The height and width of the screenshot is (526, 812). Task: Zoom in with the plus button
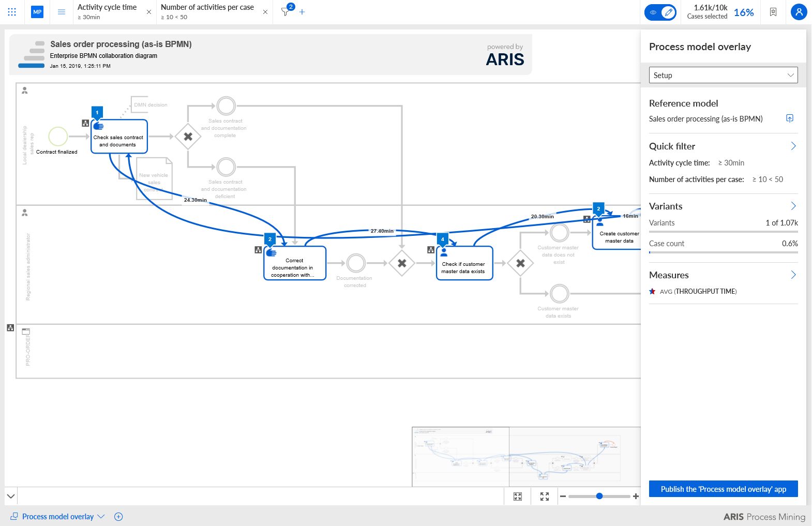click(x=636, y=497)
